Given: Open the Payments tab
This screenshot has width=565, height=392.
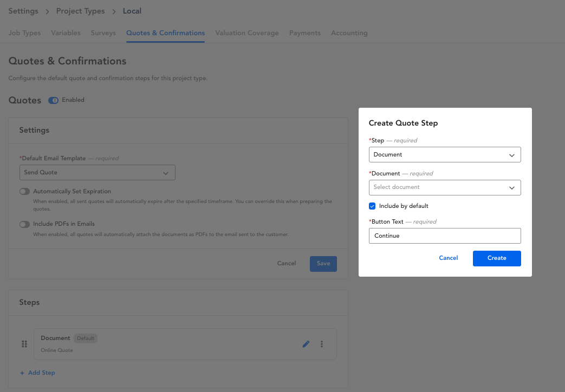Looking at the screenshot, I should click(x=305, y=33).
